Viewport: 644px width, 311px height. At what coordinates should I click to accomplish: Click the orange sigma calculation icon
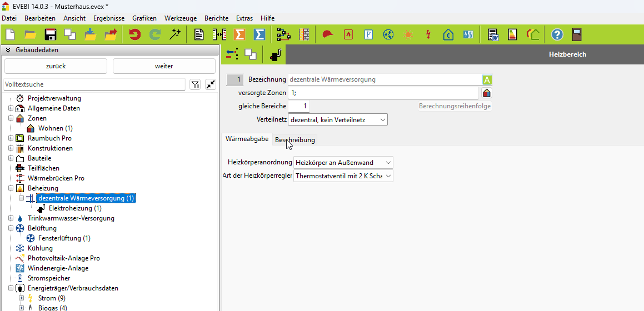coord(239,34)
